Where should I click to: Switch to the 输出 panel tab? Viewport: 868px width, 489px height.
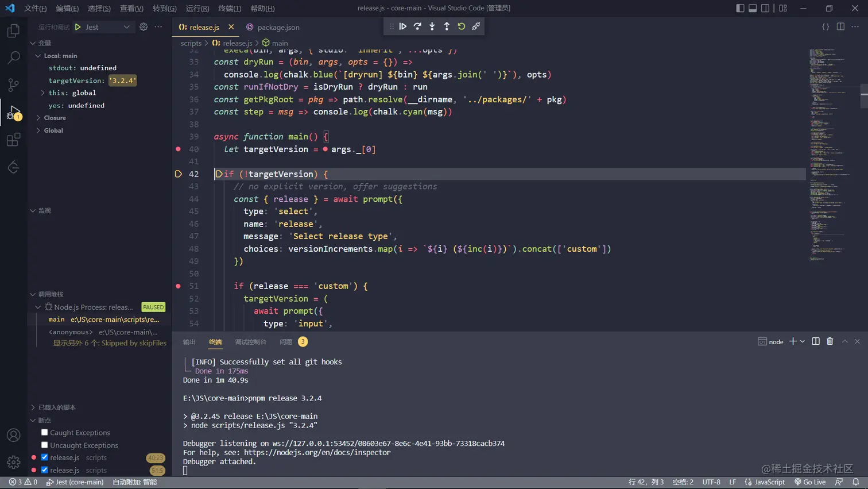[x=189, y=342]
